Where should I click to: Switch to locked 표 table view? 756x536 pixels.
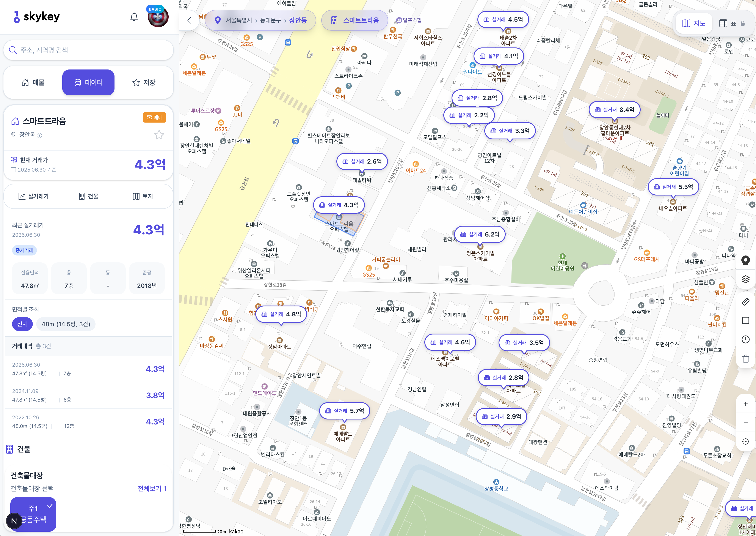[732, 23]
